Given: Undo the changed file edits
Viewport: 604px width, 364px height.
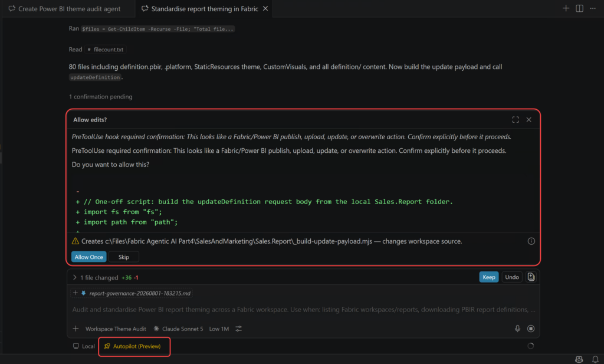Looking at the screenshot, I should [512, 277].
